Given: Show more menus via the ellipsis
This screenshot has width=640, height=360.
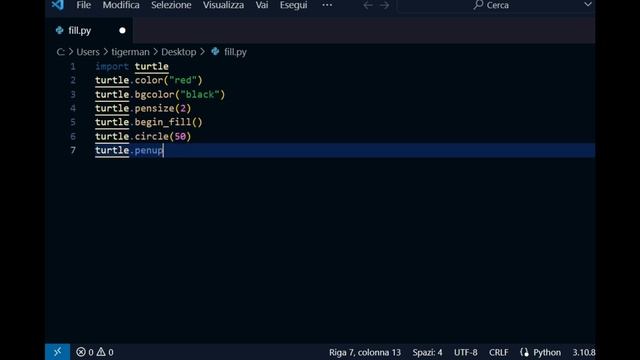Looking at the screenshot, I should 327,5.
